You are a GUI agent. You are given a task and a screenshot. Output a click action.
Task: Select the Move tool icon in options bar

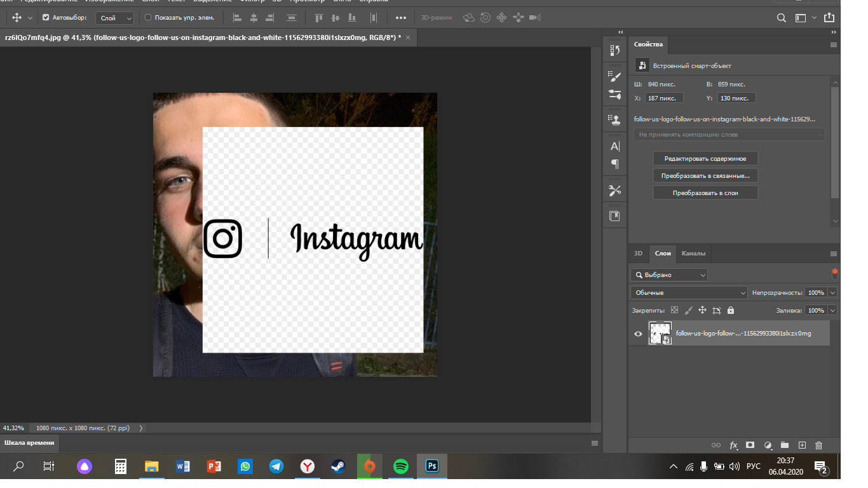(x=17, y=18)
